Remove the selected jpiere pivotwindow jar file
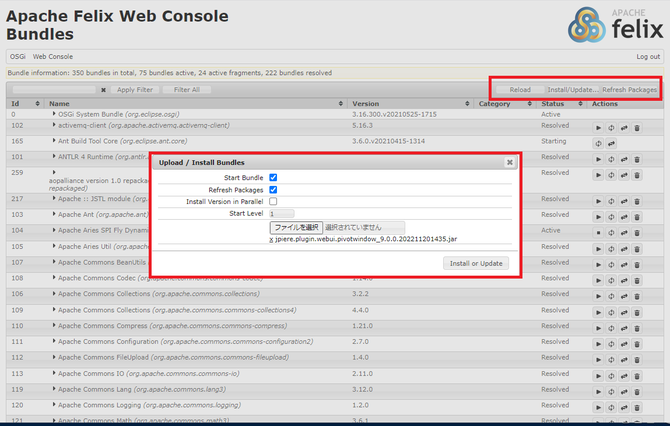The height and width of the screenshot is (426, 670). (271, 239)
